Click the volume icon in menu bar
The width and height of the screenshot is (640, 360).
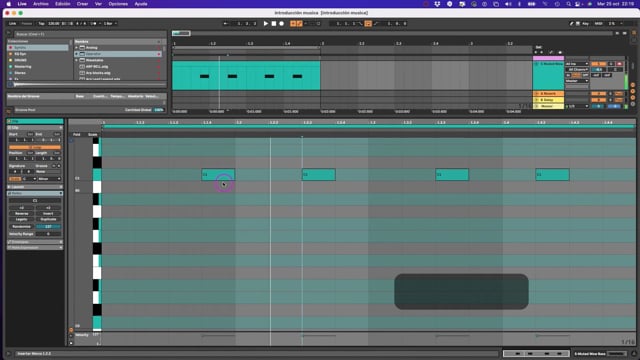point(508,4)
